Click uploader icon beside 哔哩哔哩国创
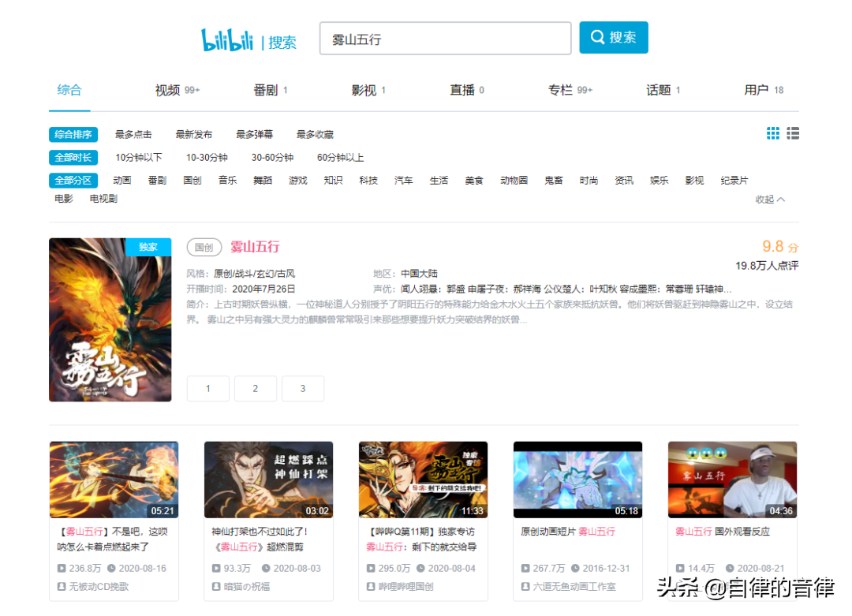This screenshot has width=852, height=616. point(371,587)
